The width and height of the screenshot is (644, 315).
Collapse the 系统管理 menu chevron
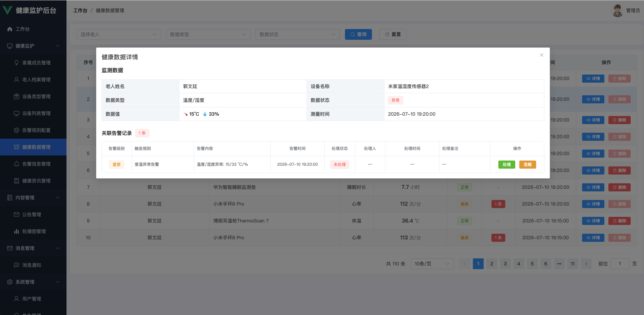click(58, 282)
